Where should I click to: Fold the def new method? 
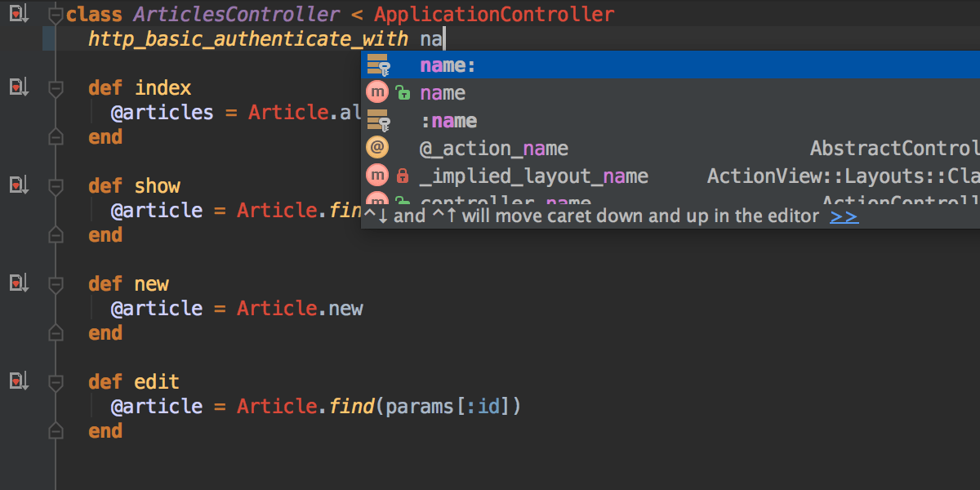(x=56, y=284)
